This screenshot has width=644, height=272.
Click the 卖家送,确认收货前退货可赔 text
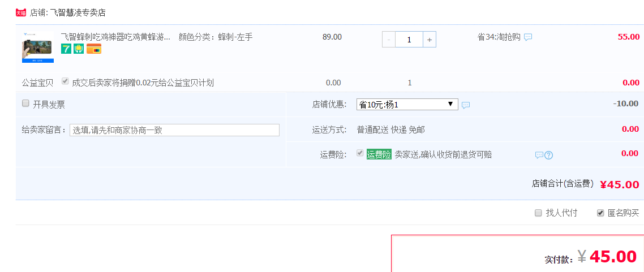coord(443,155)
